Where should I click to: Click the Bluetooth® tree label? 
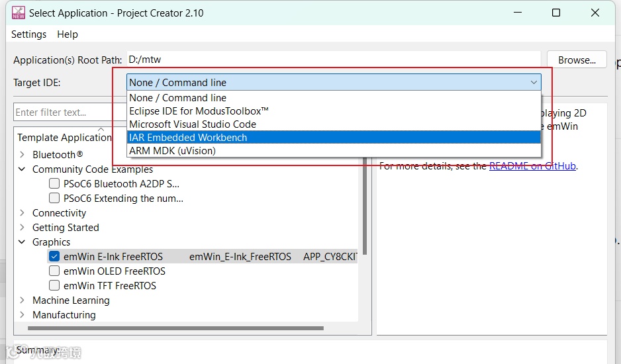click(58, 154)
